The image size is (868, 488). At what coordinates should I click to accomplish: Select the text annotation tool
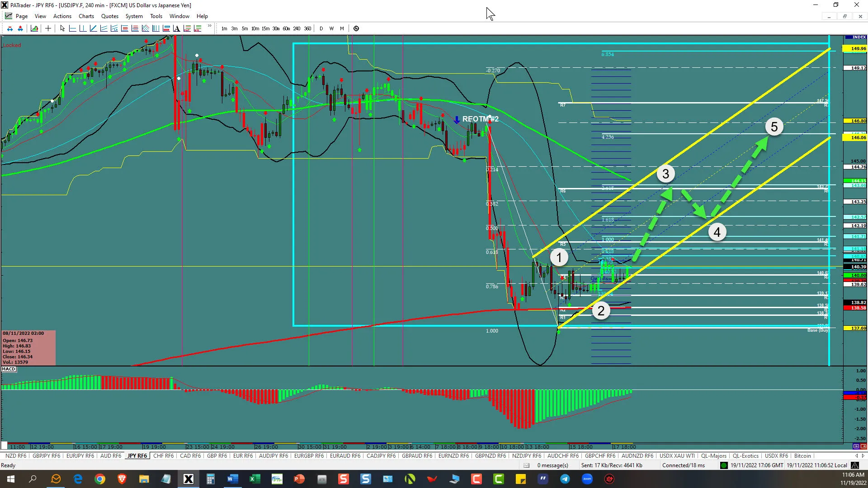point(177,28)
